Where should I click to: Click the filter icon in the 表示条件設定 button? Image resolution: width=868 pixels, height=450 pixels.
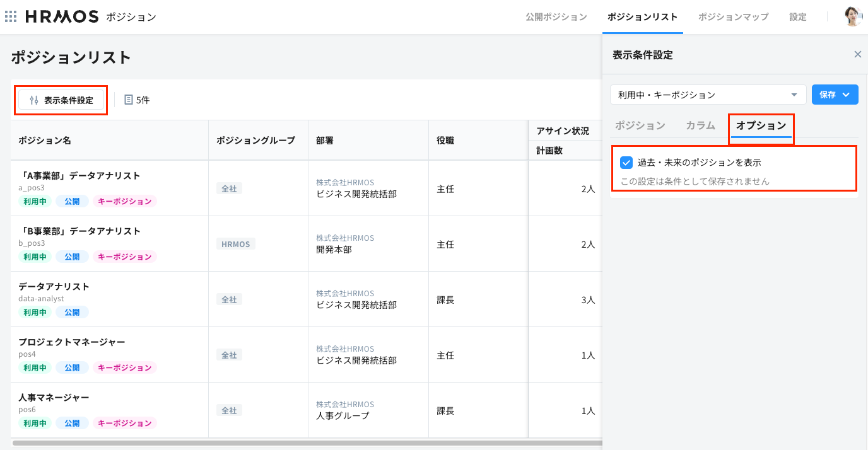click(x=33, y=100)
